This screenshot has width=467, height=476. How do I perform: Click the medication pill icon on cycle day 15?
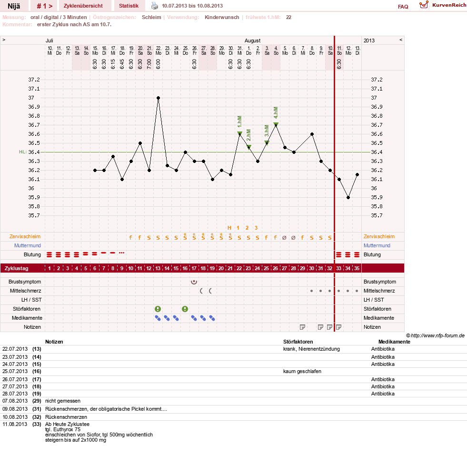coord(176,318)
